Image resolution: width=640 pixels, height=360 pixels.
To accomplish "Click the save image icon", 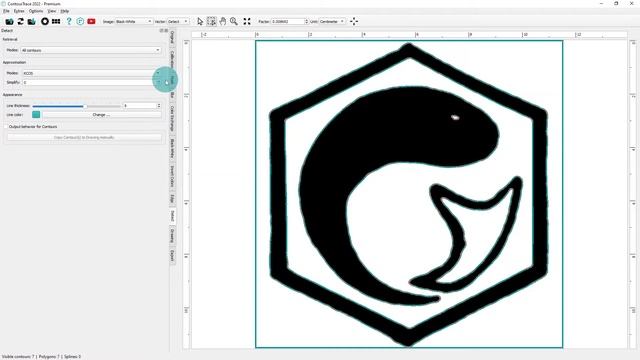I will pos(31,21).
